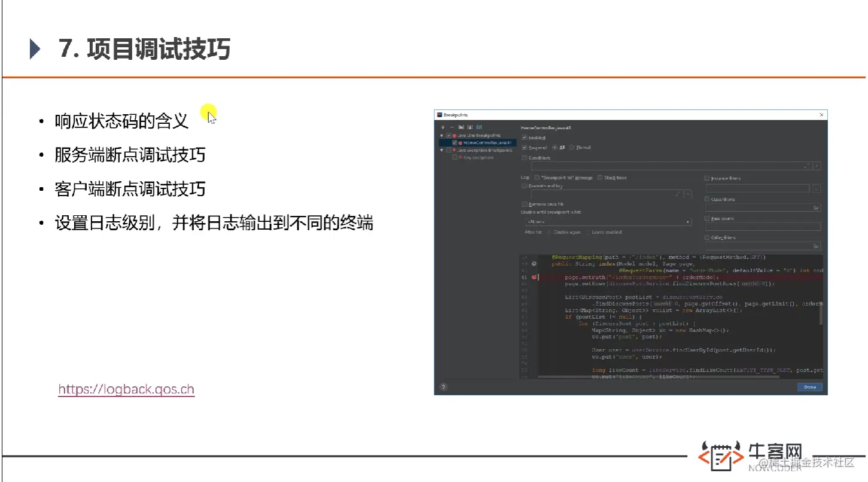Screen dimensions: 868x482
Task: Click the remove breakpoint minus icon
Action: [452, 127]
